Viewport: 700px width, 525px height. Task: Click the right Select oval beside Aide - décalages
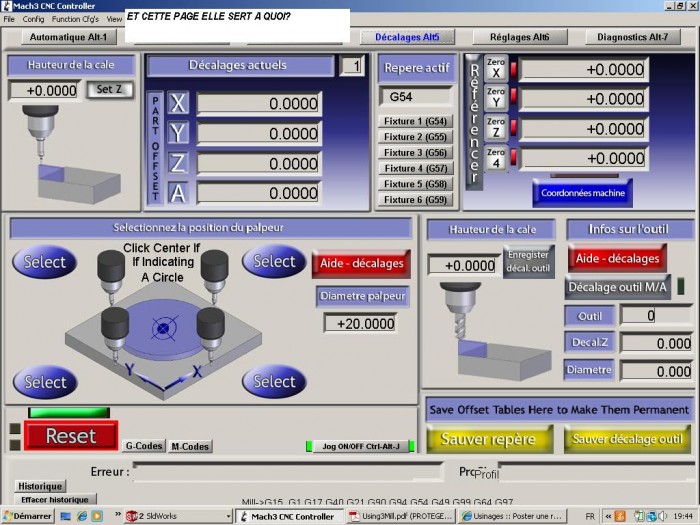[x=274, y=261]
